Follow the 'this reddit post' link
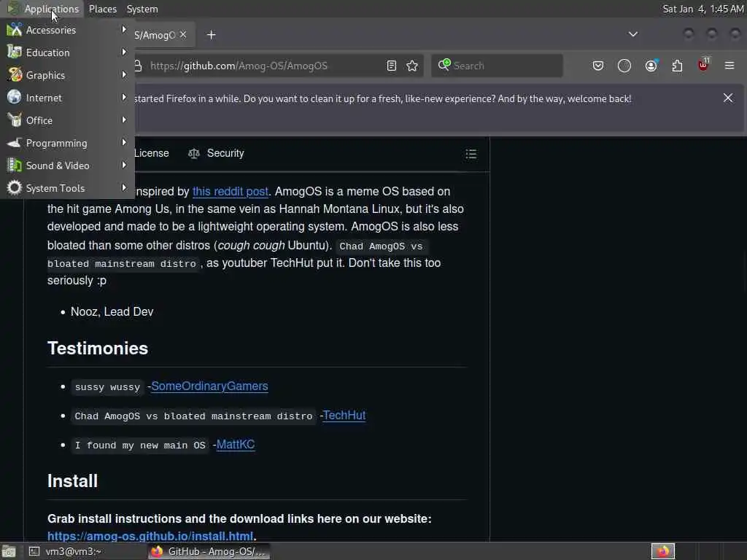 tap(231, 192)
